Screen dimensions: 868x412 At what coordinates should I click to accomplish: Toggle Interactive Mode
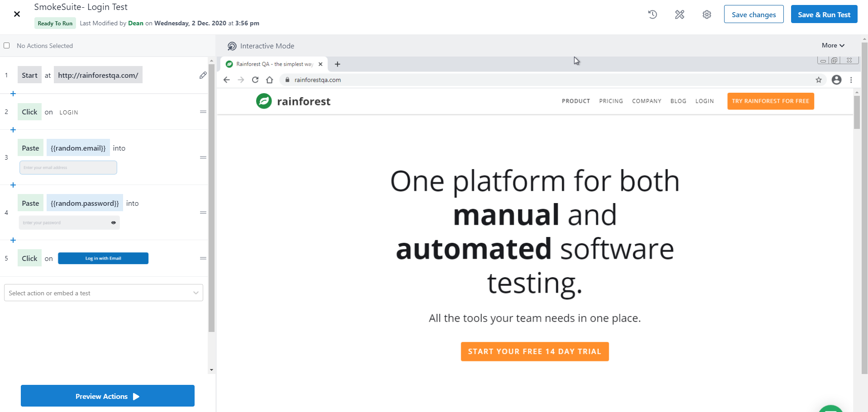click(261, 46)
